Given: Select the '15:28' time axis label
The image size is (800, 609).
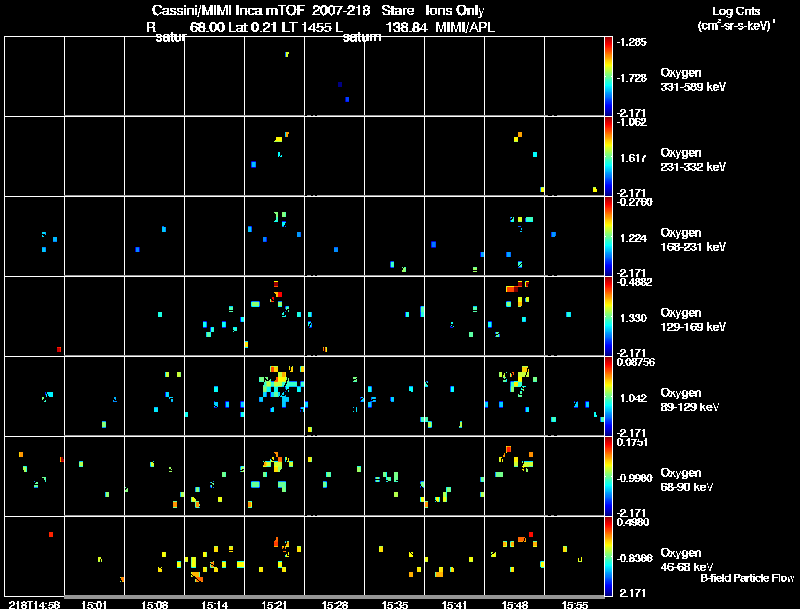Looking at the screenshot, I should pyautogui.click(x=334, y=604).
